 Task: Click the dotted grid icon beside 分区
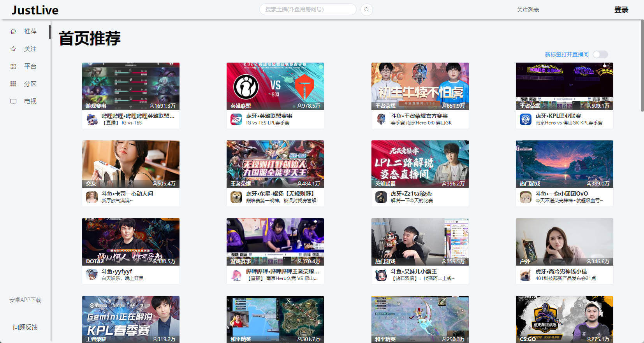(13, 84)
